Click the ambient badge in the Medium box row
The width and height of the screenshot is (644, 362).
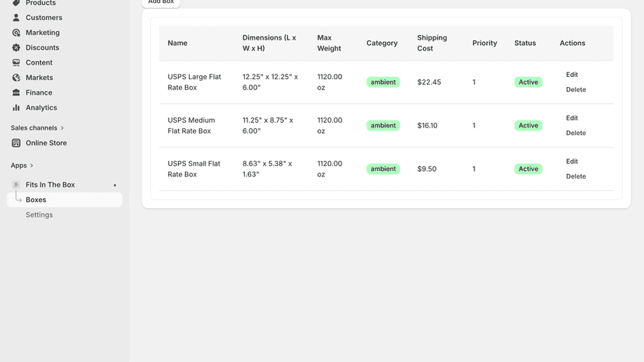[x=383, y=126]
